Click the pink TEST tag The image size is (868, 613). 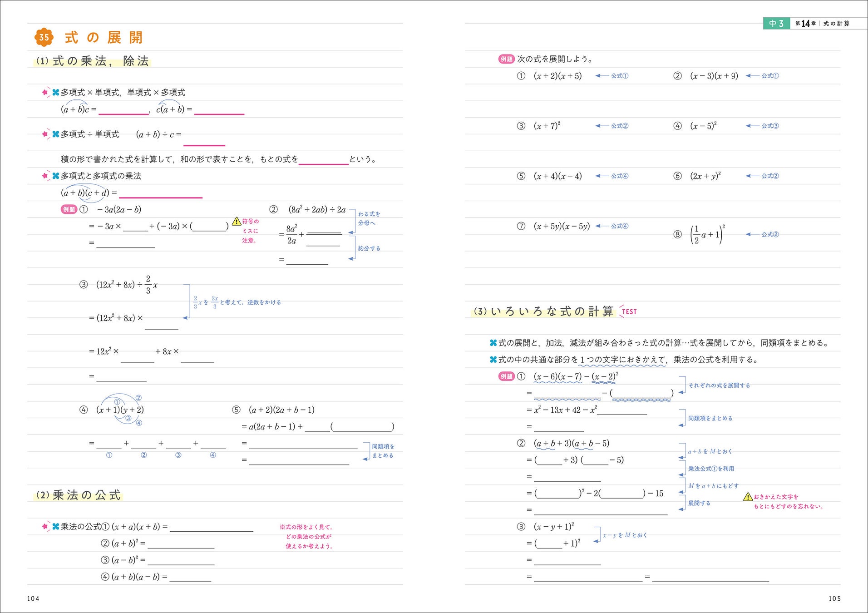click(x=628, y=311)
